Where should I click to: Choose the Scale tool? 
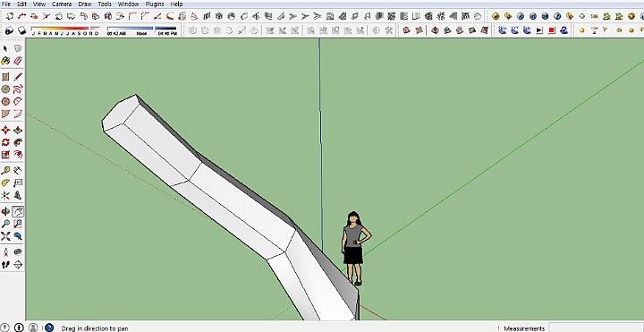pos(5,155)
